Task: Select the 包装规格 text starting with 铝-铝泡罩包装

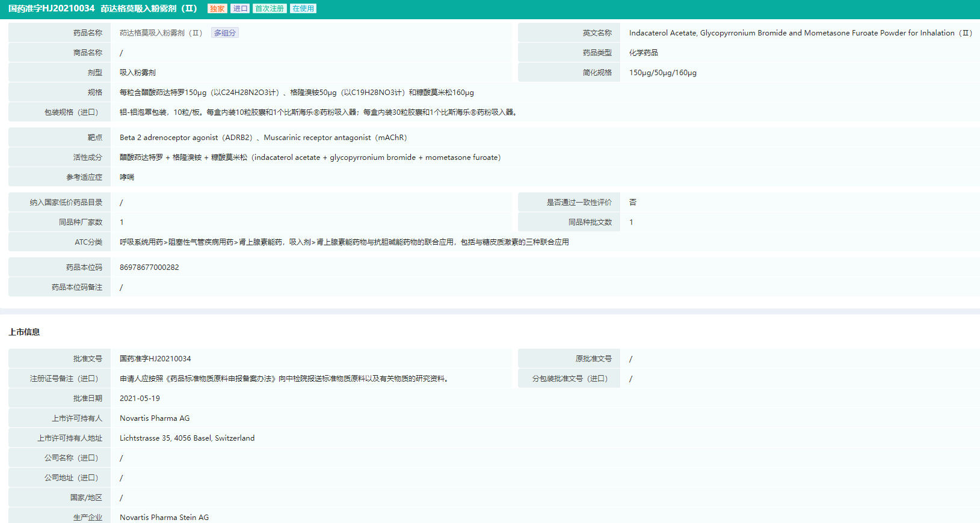Action: tap(319, 112)
